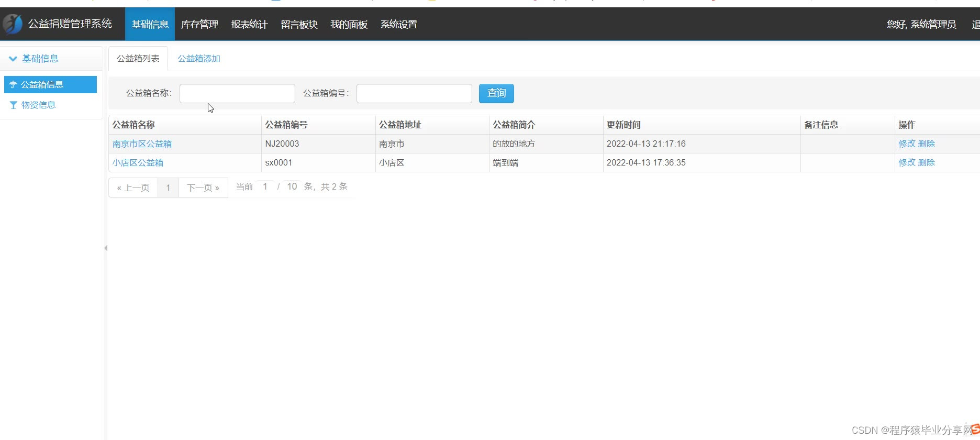The image size is (980, 440).
Task: Open the 库存管理 top menu
Action: pos(199,24)
